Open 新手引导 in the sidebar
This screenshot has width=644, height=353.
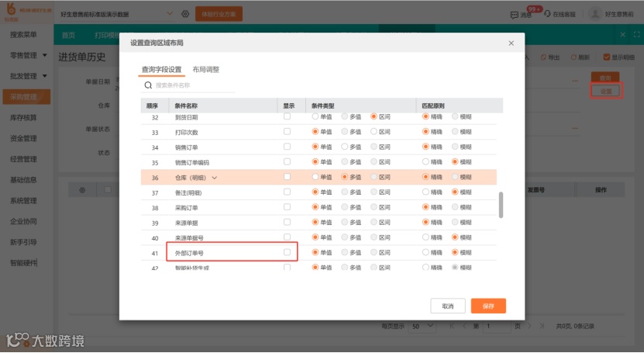tap(23, 242)
